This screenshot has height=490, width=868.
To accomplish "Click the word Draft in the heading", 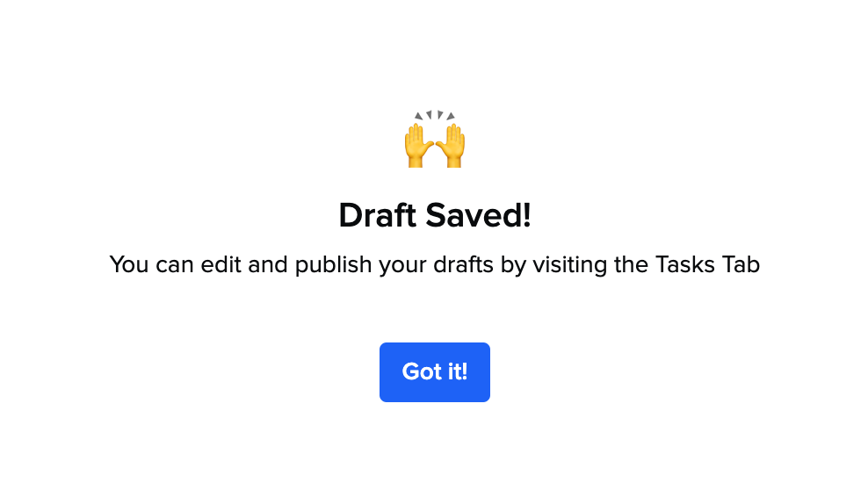I will pos(377,215).
